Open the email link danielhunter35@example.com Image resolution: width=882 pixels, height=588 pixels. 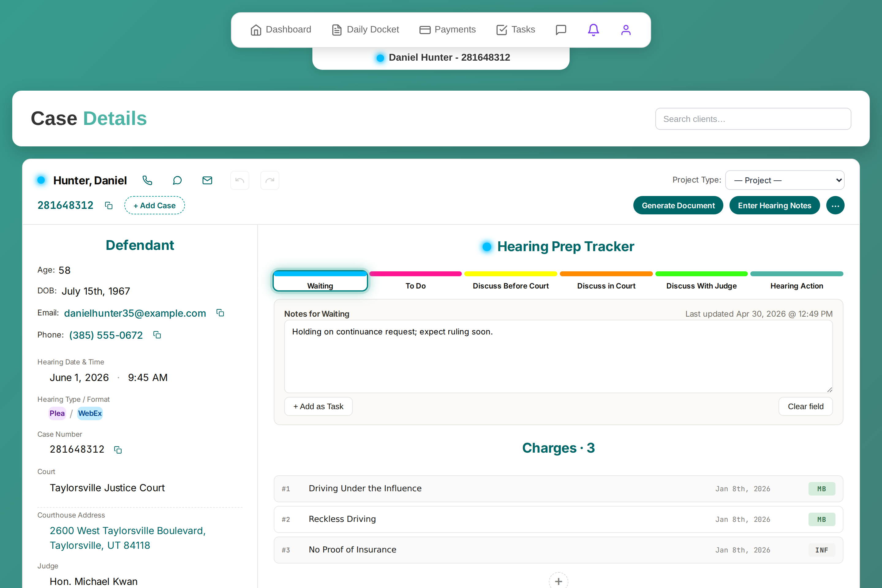135,313
